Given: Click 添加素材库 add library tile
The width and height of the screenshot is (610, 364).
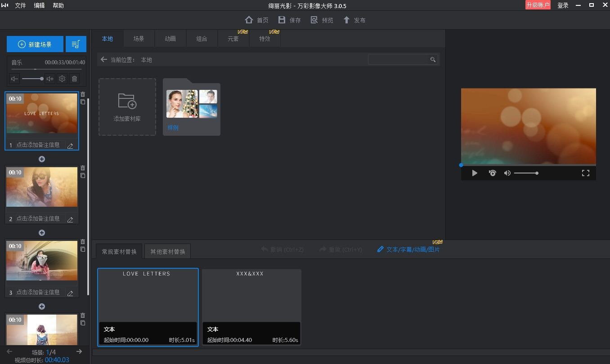Looking at the screenshot, I should coord(127,107).
